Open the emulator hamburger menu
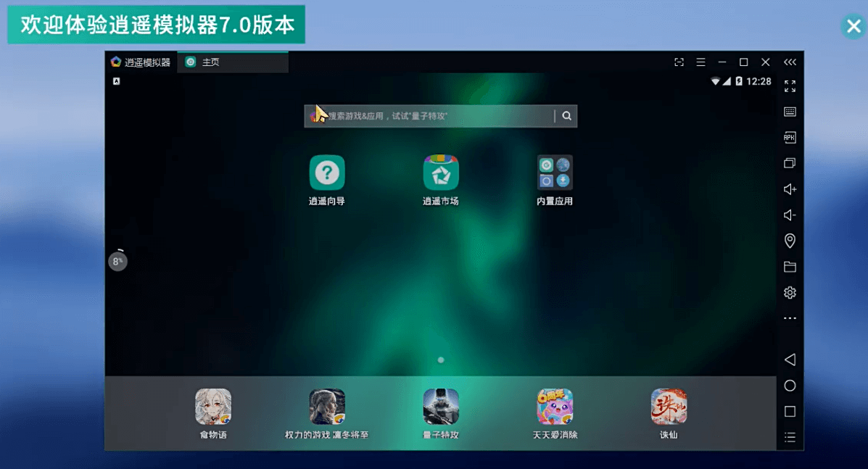This screenshot has height=469, width=868. click(700, 62)
